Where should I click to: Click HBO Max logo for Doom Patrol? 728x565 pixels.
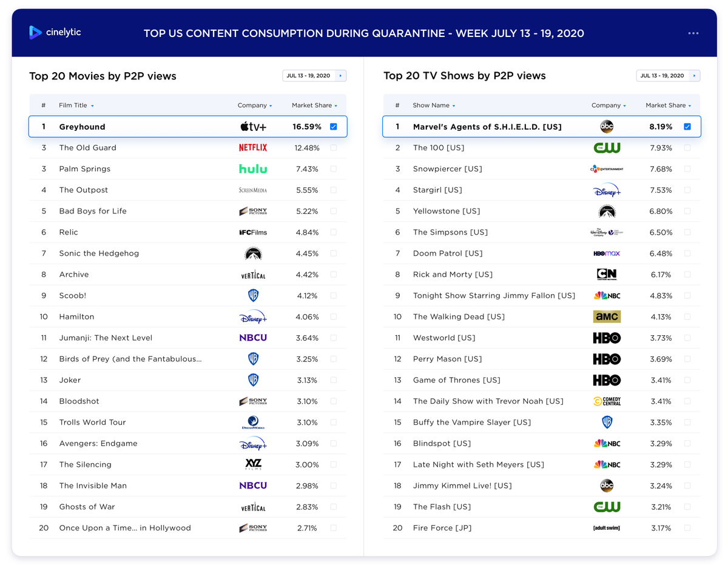(x=607, y=253)
